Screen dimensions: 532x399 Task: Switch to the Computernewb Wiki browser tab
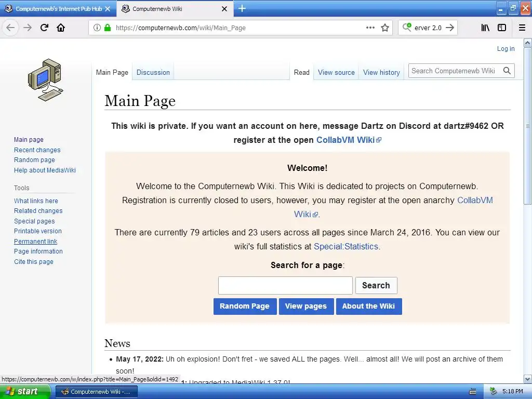coord(175,9)
